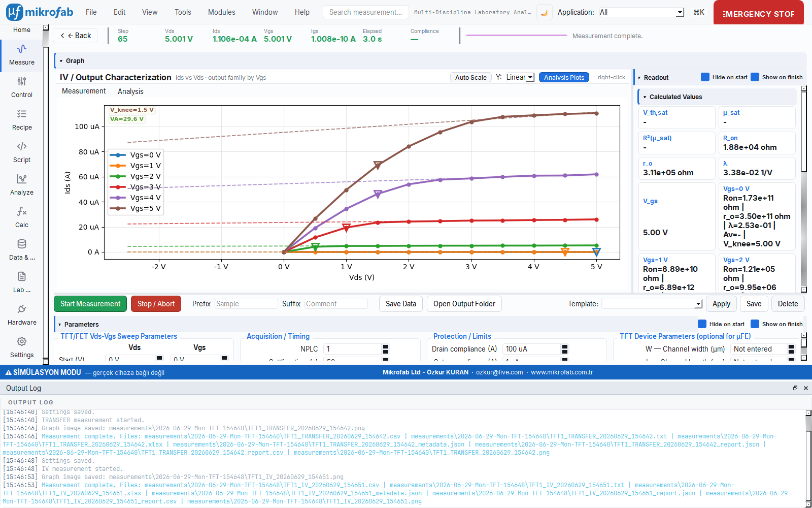Undock the Output Log panel
Viewport: 812px width, 508px height.
795,388
